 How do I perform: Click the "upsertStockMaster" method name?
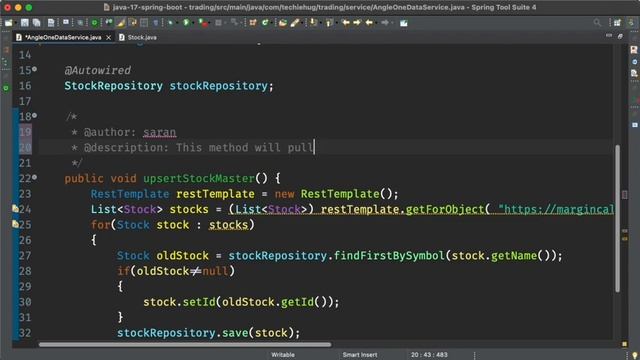(199, 178)
